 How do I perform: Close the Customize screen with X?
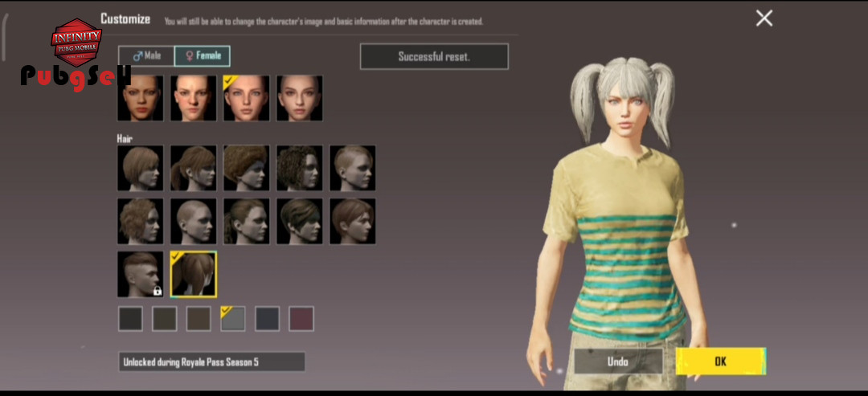point(764,18)
